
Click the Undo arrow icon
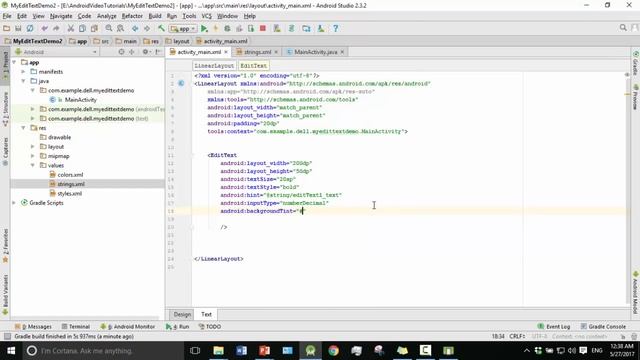tap(44, 29)
